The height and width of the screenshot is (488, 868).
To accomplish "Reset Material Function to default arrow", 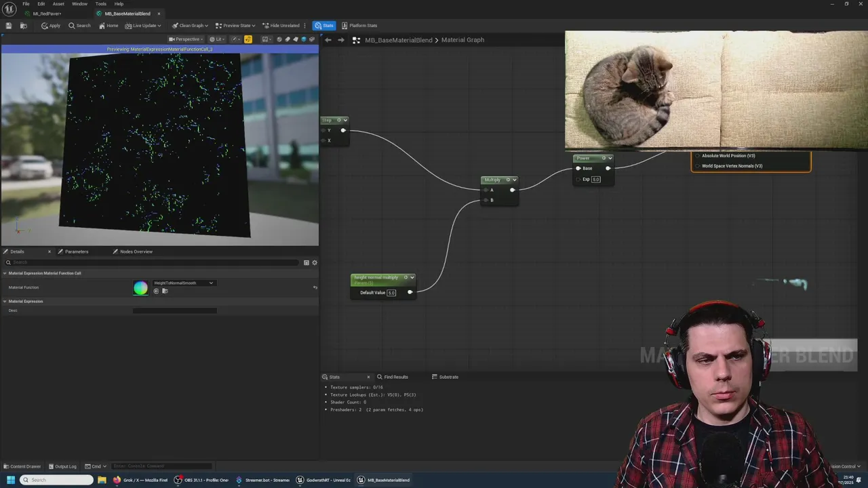I will [x=315, y=287].
